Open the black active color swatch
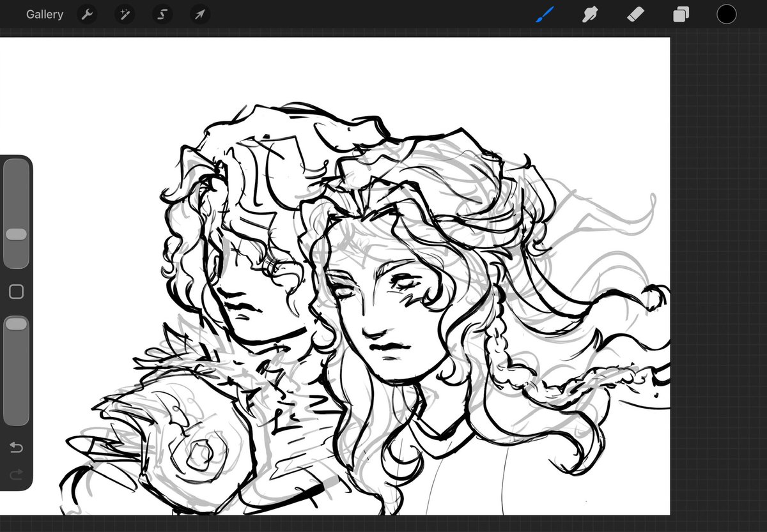767x532 pixels. pos(726,14)
